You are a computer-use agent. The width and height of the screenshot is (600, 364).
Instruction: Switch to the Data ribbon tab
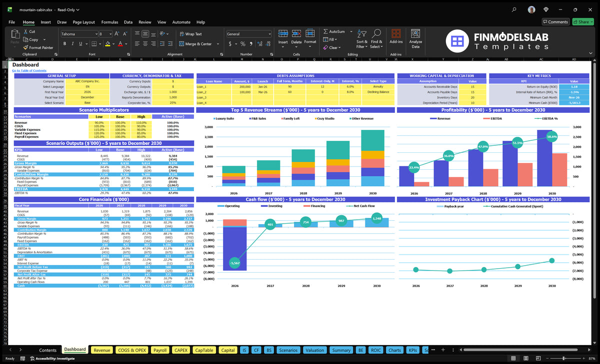128,22
